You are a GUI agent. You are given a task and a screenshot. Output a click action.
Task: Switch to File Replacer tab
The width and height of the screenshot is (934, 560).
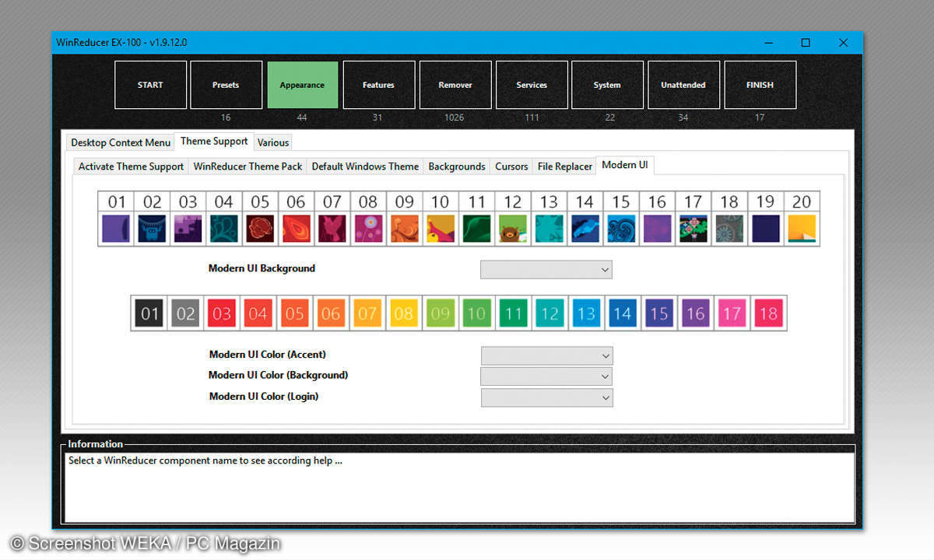pos(565,166)
